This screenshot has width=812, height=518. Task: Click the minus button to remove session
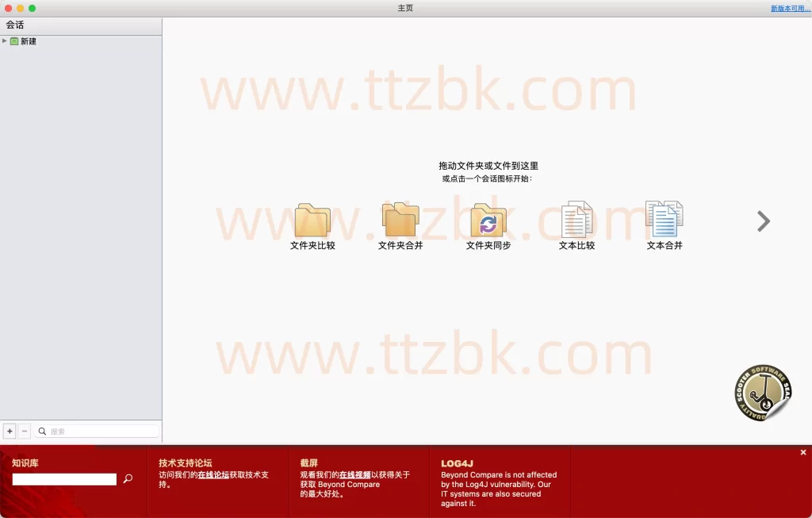(x=25, y=432)
